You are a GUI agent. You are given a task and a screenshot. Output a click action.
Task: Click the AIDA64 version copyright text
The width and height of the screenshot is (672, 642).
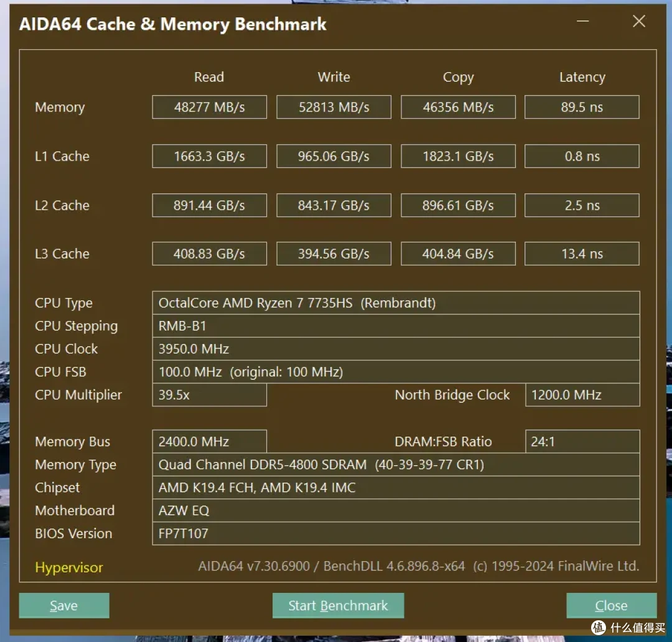point(419,566)
